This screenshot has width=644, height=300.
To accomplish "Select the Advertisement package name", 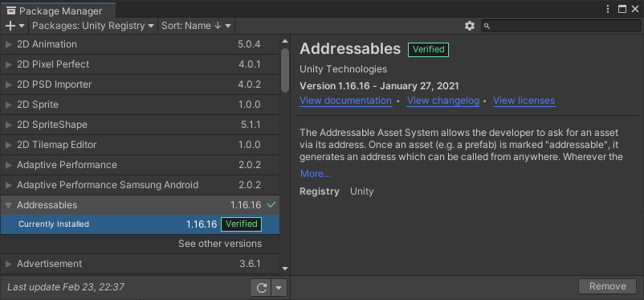I will pyautogui.click(x=49, y=264).
